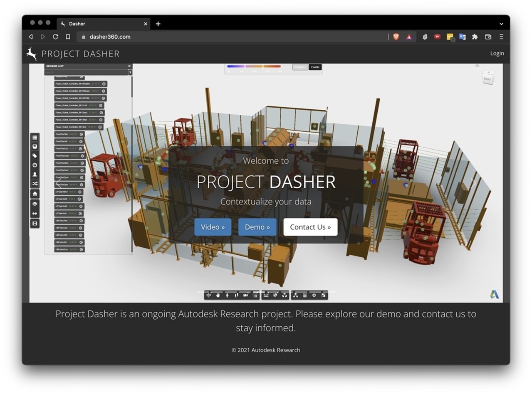Viewport: 532px width, 394px height.
Task: Open viewer Settings gear icon
Action: click(x=314, y=295)
